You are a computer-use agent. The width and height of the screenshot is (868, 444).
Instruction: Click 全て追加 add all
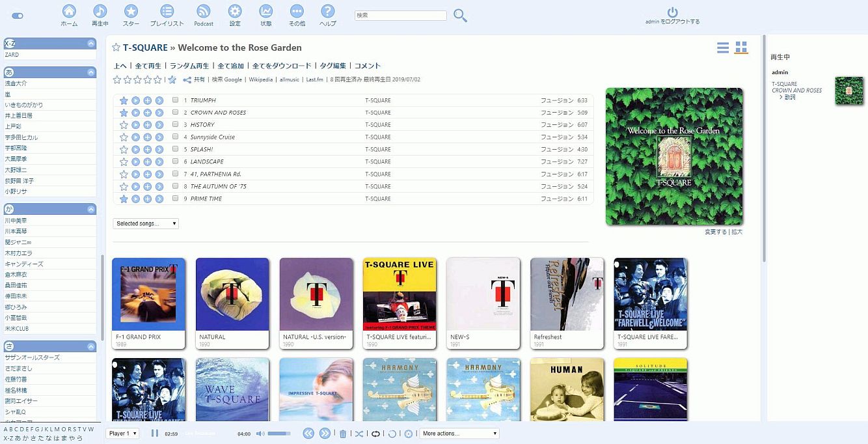(x=230, y=66)
